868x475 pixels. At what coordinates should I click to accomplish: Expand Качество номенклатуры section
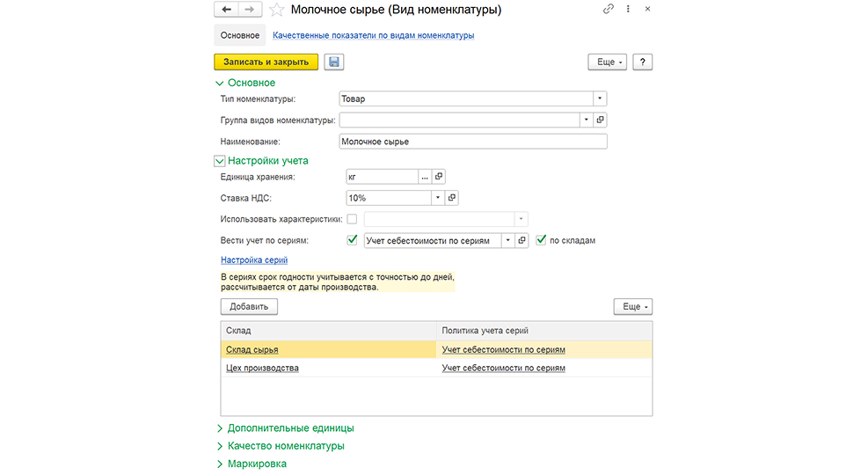pos(219,446)
